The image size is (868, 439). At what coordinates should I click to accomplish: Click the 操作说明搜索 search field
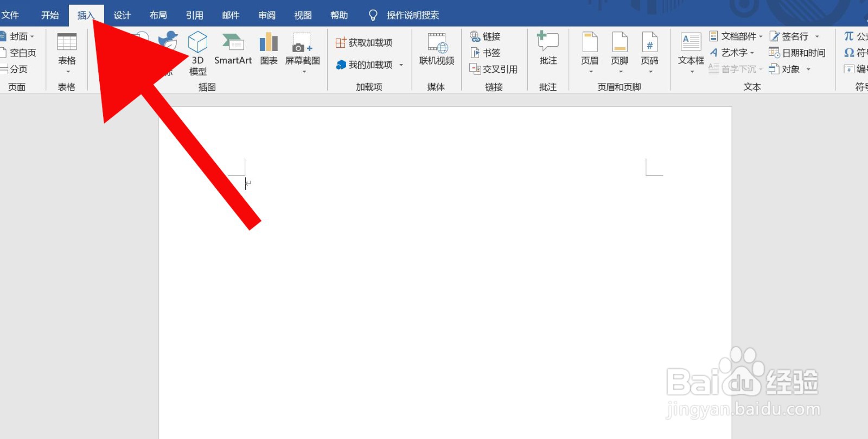tap(413, 15)
